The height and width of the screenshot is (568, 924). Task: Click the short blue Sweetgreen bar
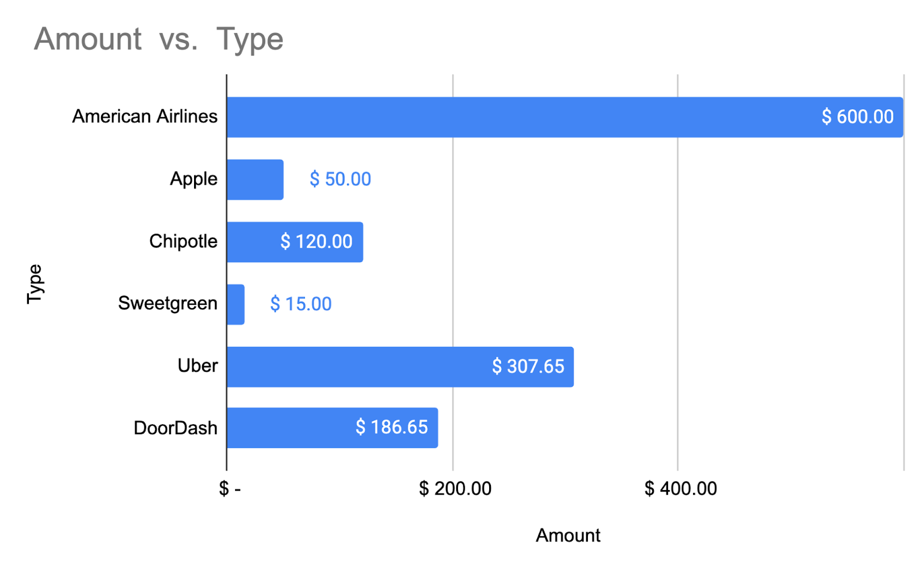[236, 304]
